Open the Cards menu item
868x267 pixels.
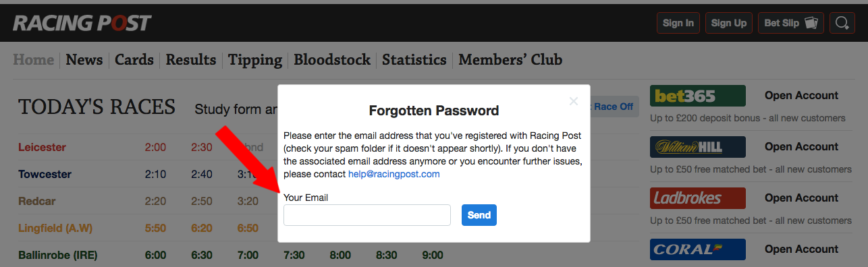134,59
